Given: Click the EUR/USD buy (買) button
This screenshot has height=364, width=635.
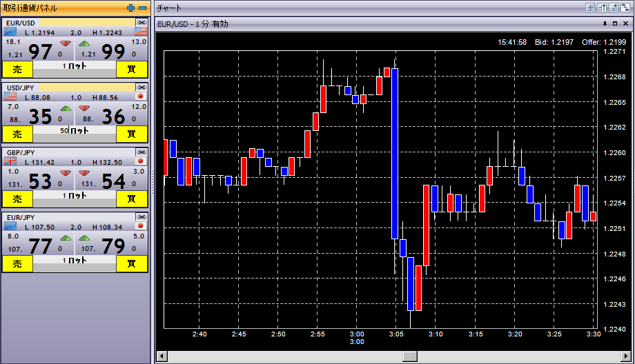Looking at the screenshot, I should (x=131, y=68).
